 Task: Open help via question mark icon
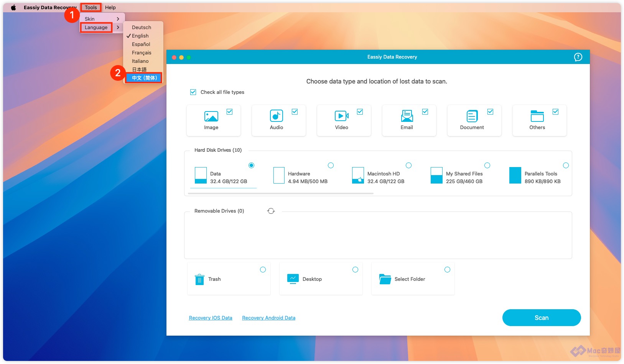click(578, 57)
